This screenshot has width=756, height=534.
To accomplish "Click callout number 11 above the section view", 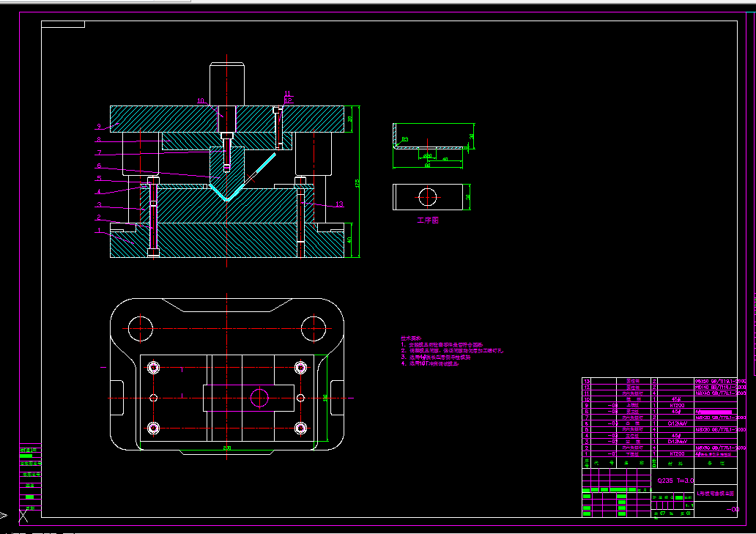I will click(288, 94).
